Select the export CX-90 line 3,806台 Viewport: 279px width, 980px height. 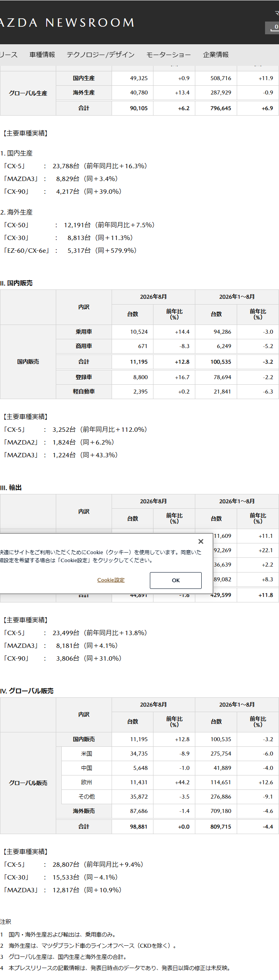tap(63, 658)
